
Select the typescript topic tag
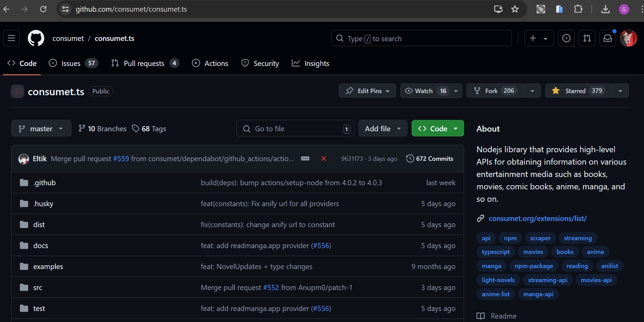tap(496, 252)
